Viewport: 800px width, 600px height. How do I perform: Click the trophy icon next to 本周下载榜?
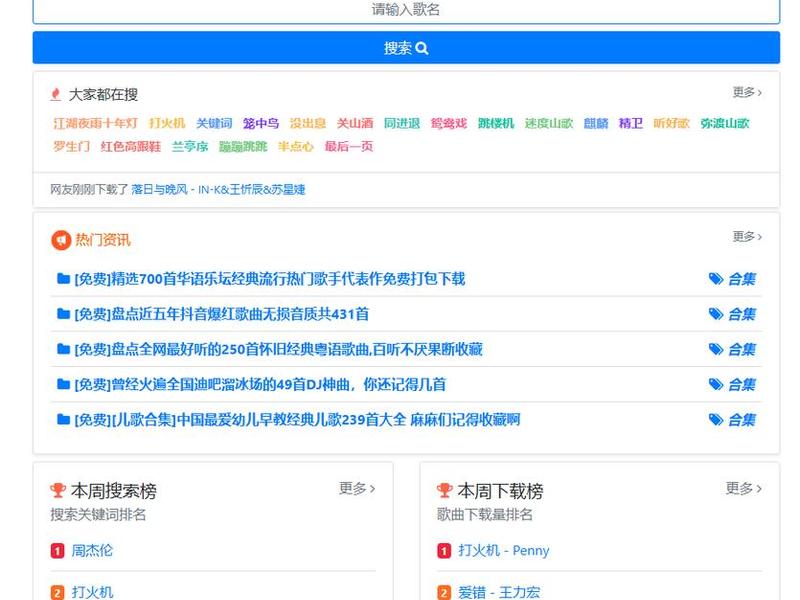[444, 490]
